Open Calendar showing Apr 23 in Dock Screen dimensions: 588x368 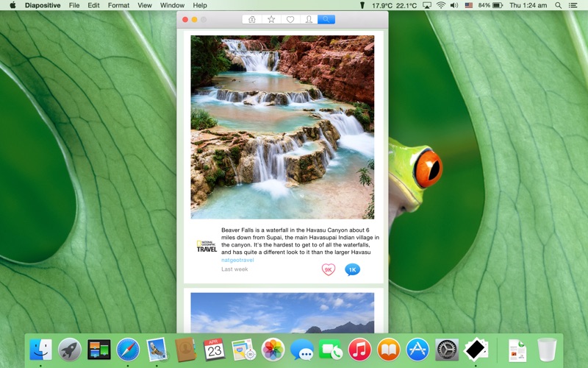point(215,350)
